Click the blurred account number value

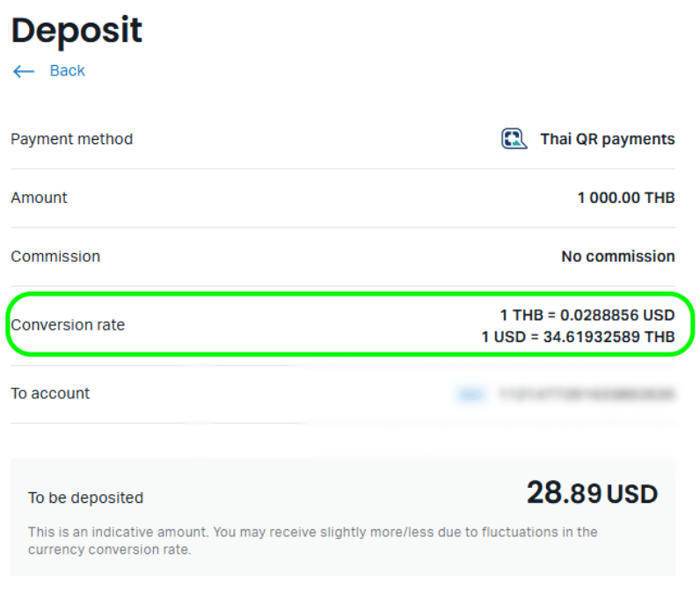click(587, 394)
